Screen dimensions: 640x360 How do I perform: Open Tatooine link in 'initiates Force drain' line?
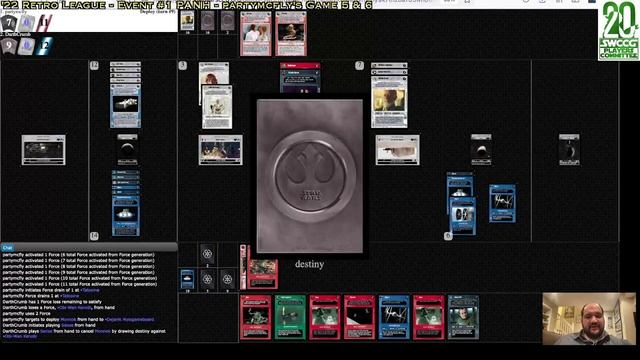[90, 290]
